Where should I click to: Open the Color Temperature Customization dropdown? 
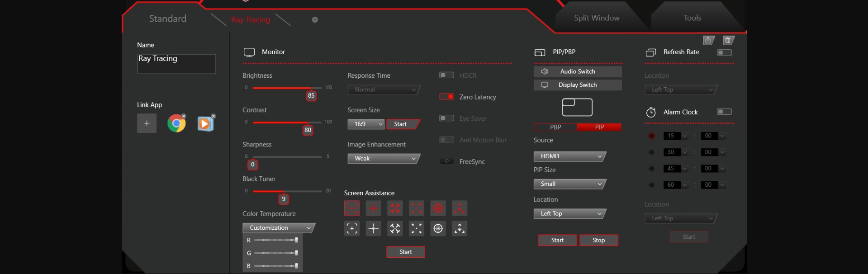tap(278, 228)
